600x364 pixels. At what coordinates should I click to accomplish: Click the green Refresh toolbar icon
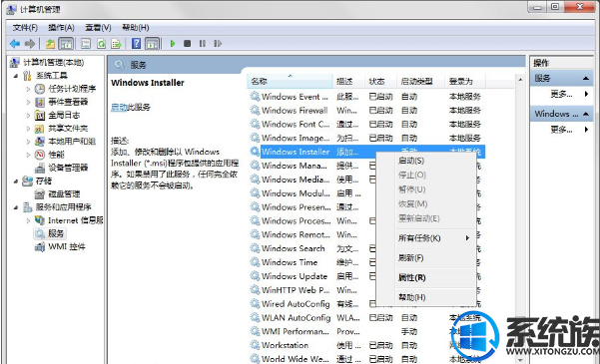pos(101,44)
